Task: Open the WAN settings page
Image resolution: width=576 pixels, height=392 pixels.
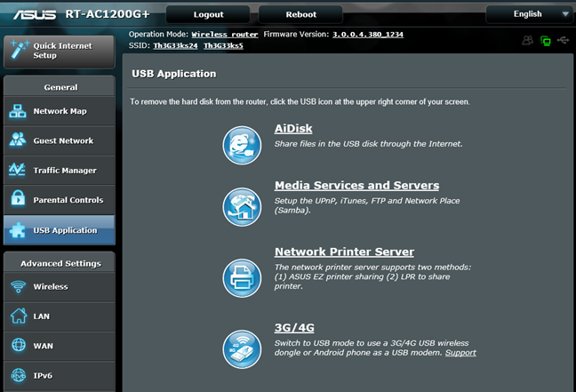Action: coord(60,346)
